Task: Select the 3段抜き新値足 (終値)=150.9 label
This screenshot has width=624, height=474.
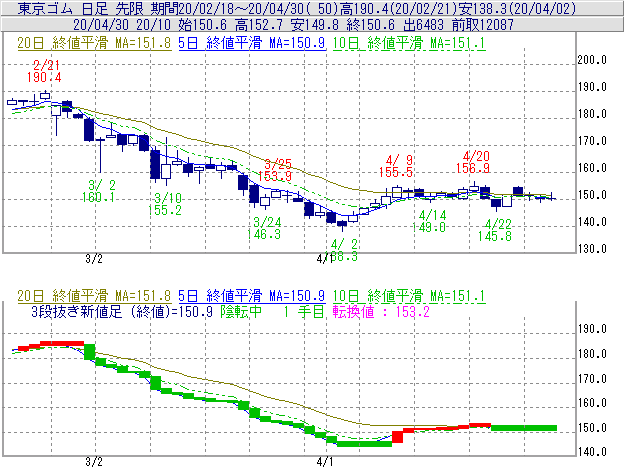Action: click(x=122, y=312)
